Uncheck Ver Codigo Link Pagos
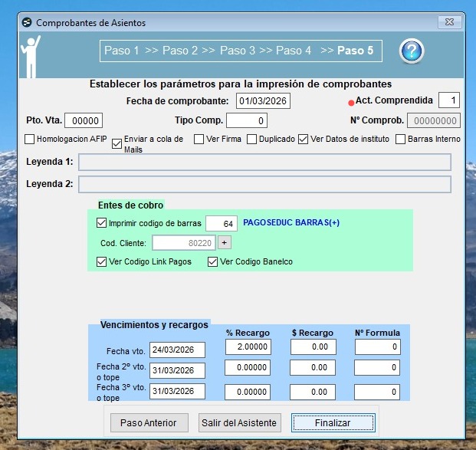476x450 pixels. click(101, 261)
